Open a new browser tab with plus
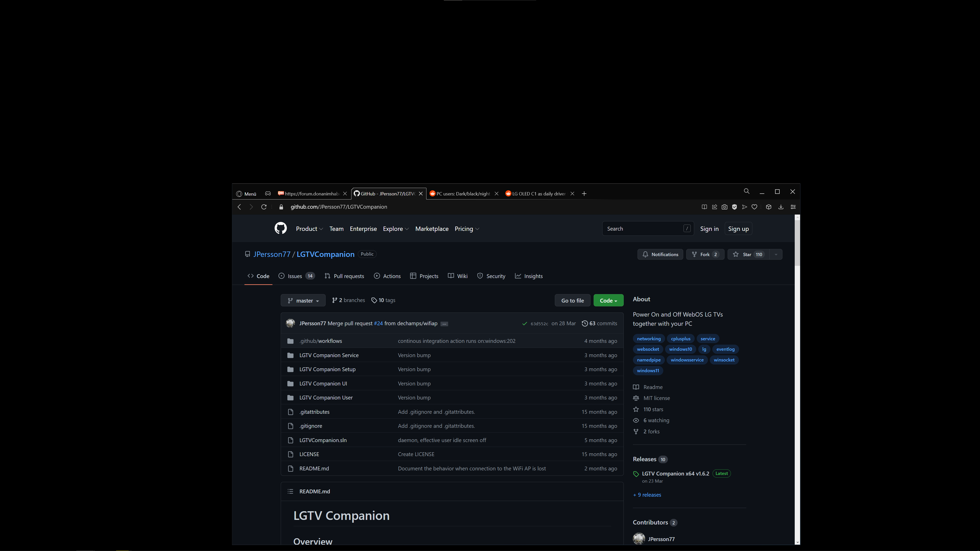980x551 pixels. (x=584, y=194)
